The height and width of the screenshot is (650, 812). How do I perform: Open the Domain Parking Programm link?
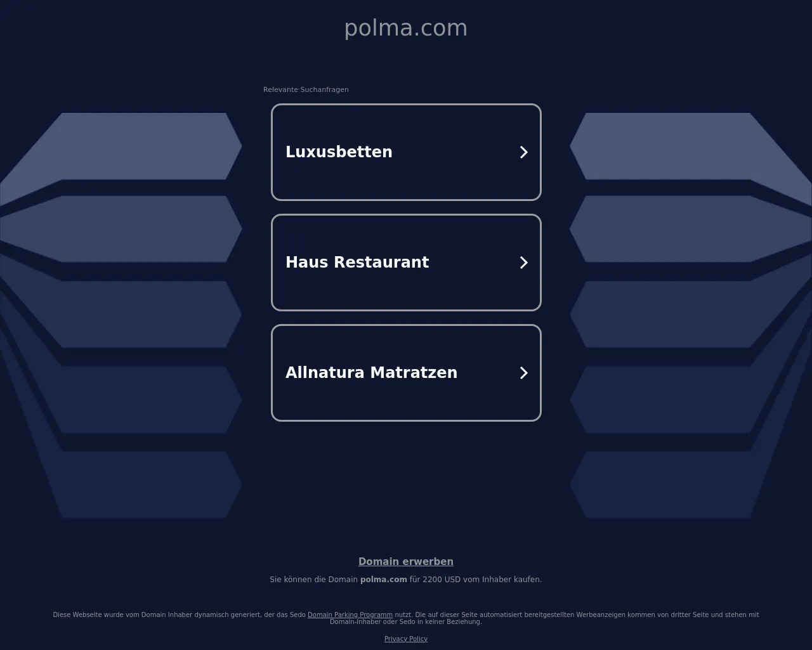pyautogui.click(x=350, y=614)
